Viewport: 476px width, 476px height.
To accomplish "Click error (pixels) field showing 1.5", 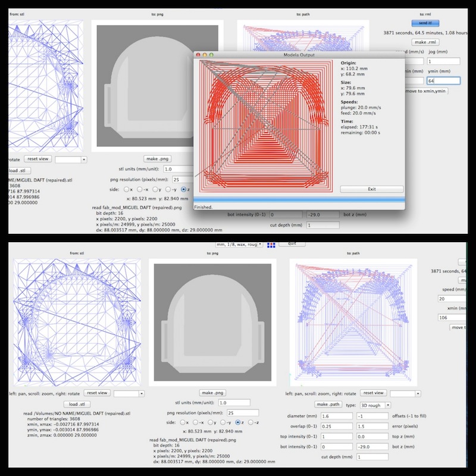I will point(372,426).
